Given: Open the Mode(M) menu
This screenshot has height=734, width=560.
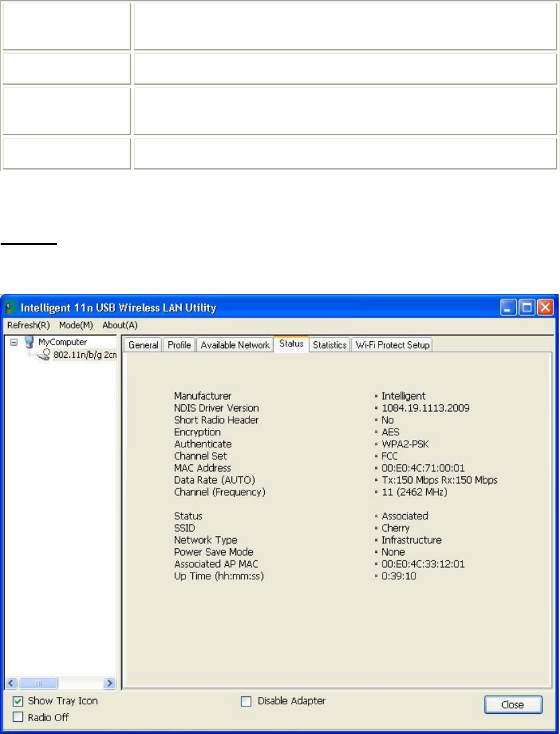Looking at the screenshot, I should [76, 325].
